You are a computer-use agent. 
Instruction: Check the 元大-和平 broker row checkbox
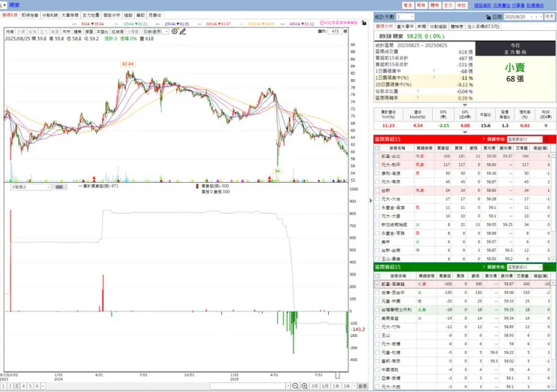pyautogui.click(x=377, y=165)
